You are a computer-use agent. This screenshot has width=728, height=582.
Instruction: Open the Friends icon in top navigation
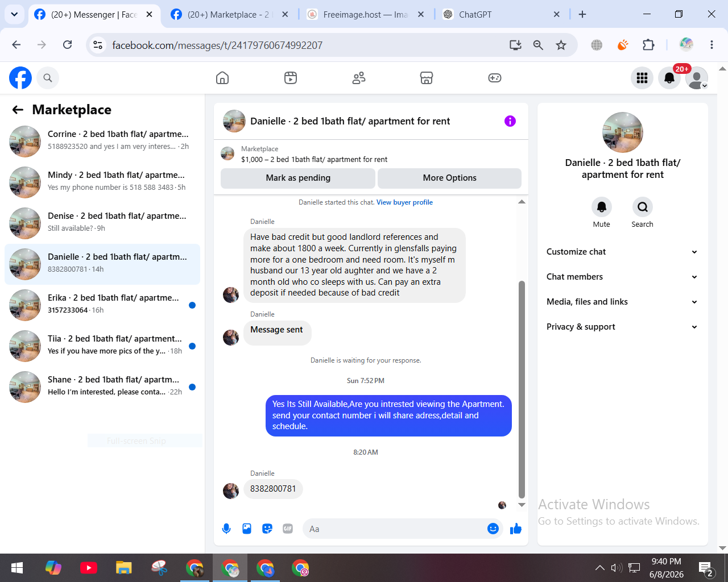point(359,78)
